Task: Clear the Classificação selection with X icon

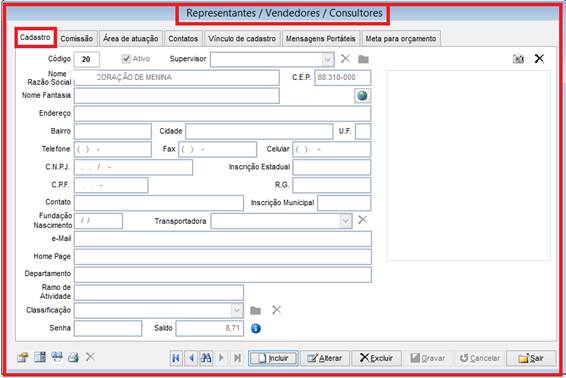Action: [277, 310]
